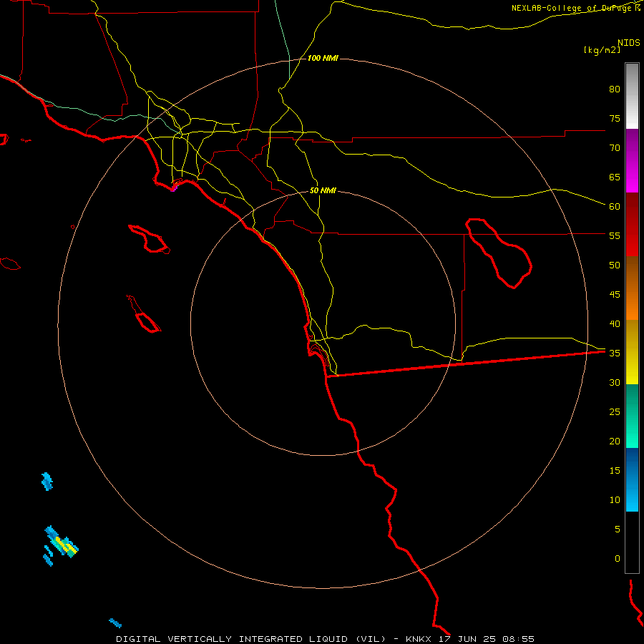Click the Salton Sea outline on the map
The height and width of the screenshot is (644, 644).
click(499, 253)
